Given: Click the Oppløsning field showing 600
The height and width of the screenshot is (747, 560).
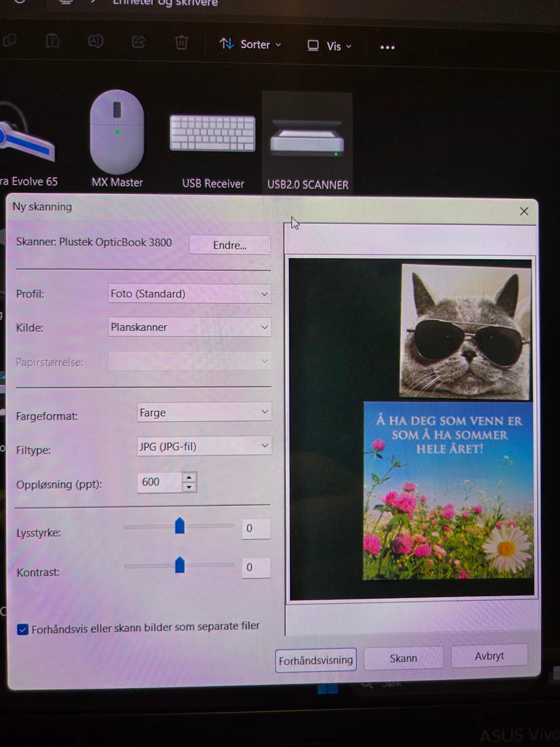Looking at the screenshot, I should click(160, 482).
